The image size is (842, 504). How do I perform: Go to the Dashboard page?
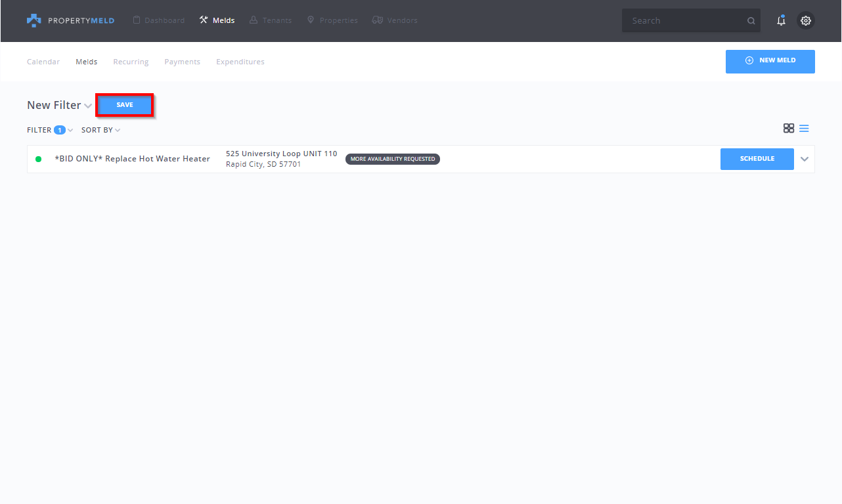click(x=158, y=20)
